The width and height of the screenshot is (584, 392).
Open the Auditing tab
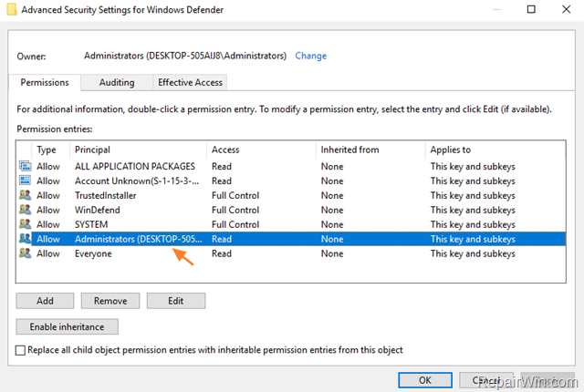click(x=117, y=82)
